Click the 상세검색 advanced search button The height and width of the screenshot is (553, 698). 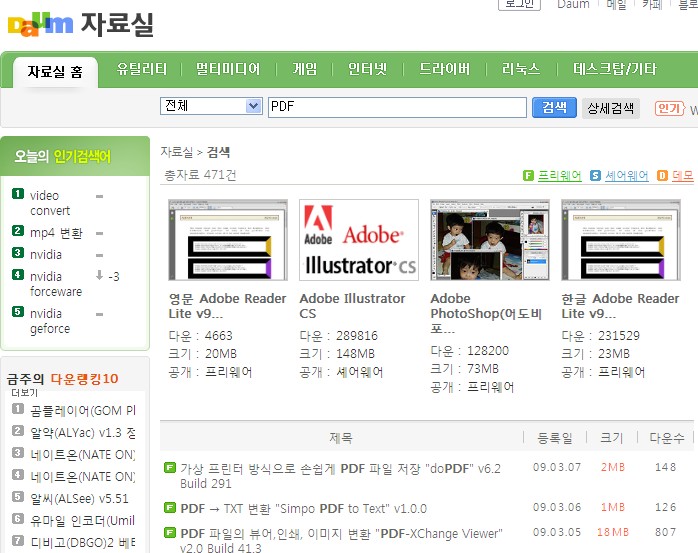[611, 108]
